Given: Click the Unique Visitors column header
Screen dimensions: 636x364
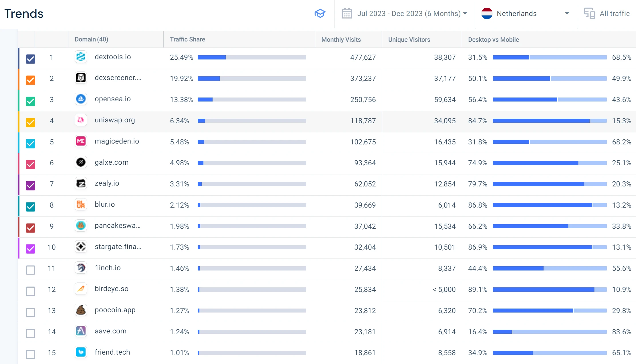Looking at the screenshot, I should click(409, 39).
